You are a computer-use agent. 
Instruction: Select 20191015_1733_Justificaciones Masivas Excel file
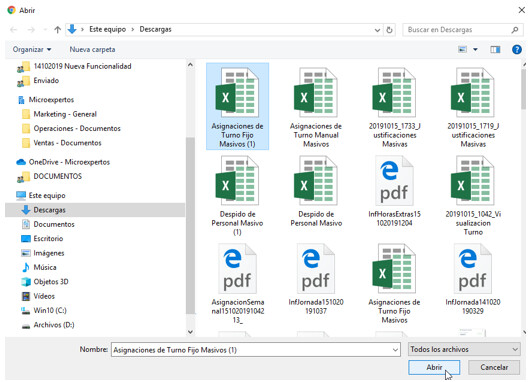click(x=394, y=106)
